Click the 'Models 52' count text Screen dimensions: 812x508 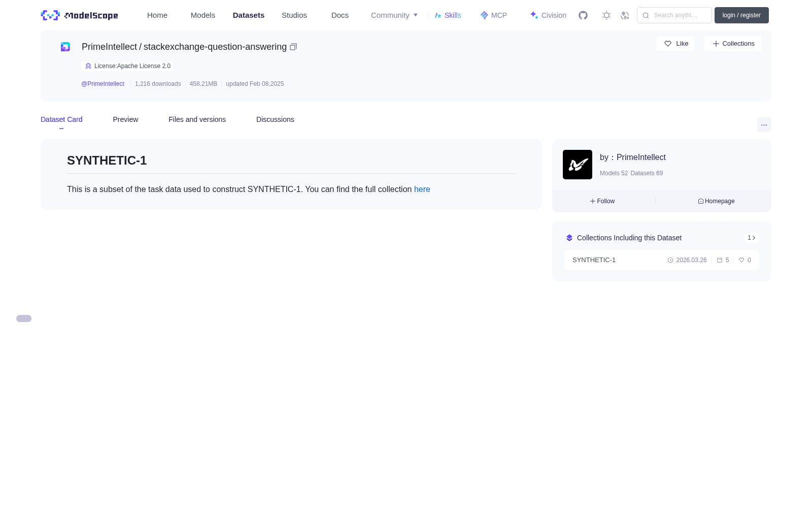(x=614, y=173)
